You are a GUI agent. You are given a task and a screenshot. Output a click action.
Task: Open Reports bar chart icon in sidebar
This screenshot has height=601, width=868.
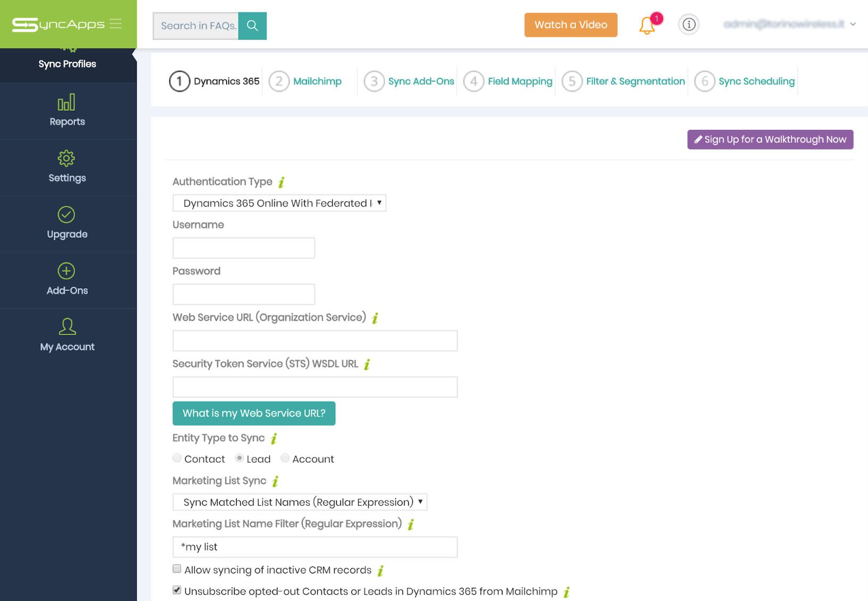coord(67,102)
